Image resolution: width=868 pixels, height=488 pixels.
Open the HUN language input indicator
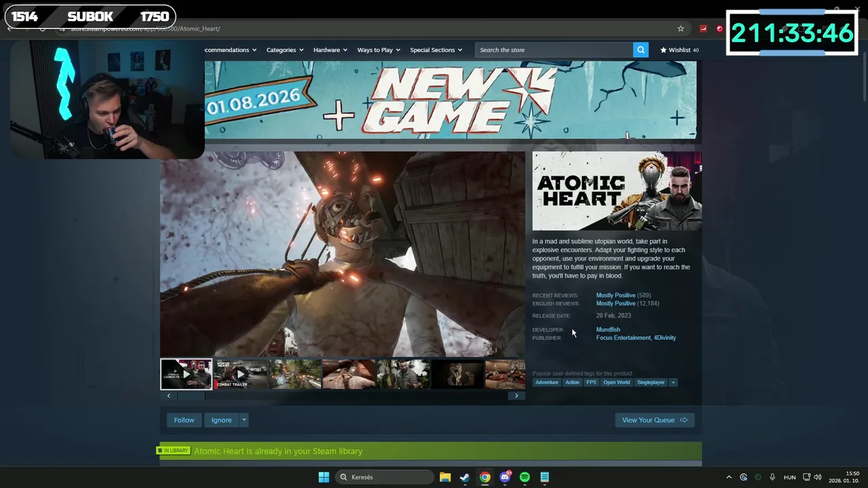(789, 477)
